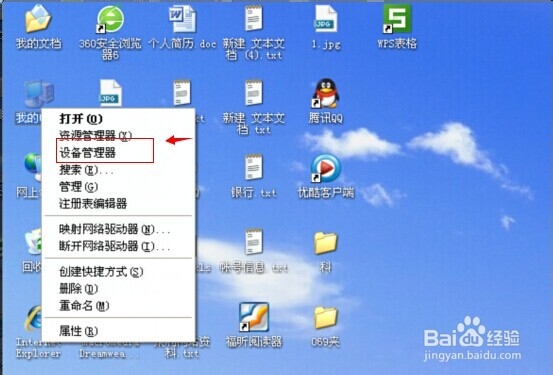The height and width of the screenshot is (375, 553).
Task: Select the 回收站 recycle bin icon
Action: coord(34,242)
